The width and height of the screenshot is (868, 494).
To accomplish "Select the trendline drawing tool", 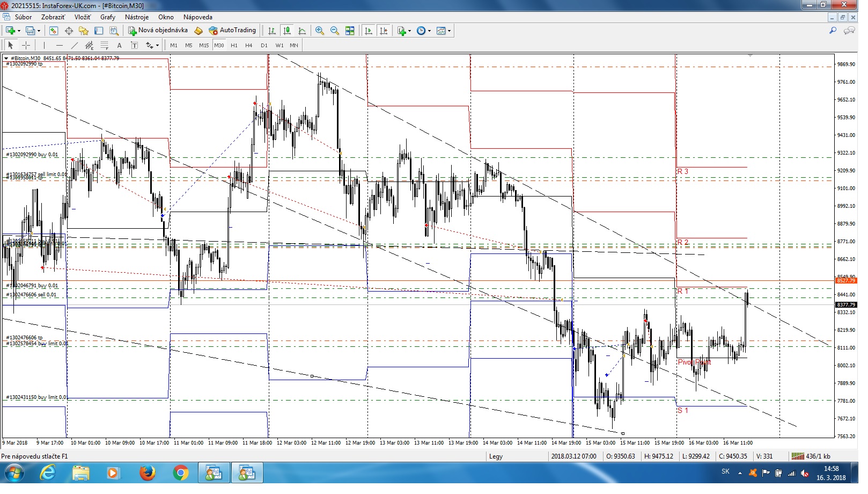I will [74, 46].
